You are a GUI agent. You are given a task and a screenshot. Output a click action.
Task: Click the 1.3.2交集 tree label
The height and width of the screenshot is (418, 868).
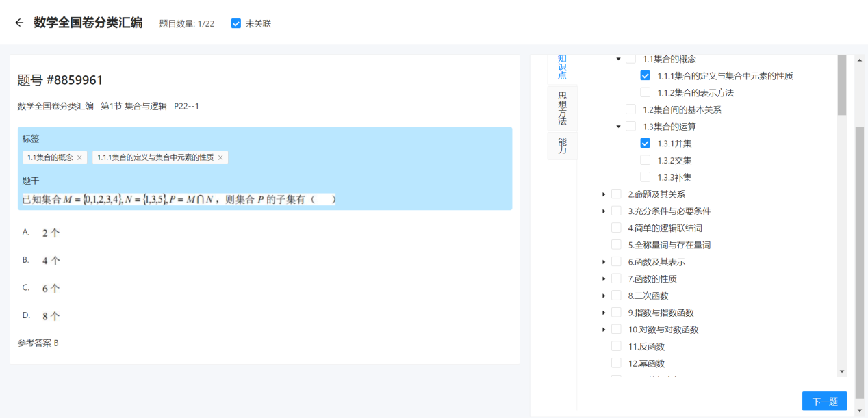[x=674, y=160]
